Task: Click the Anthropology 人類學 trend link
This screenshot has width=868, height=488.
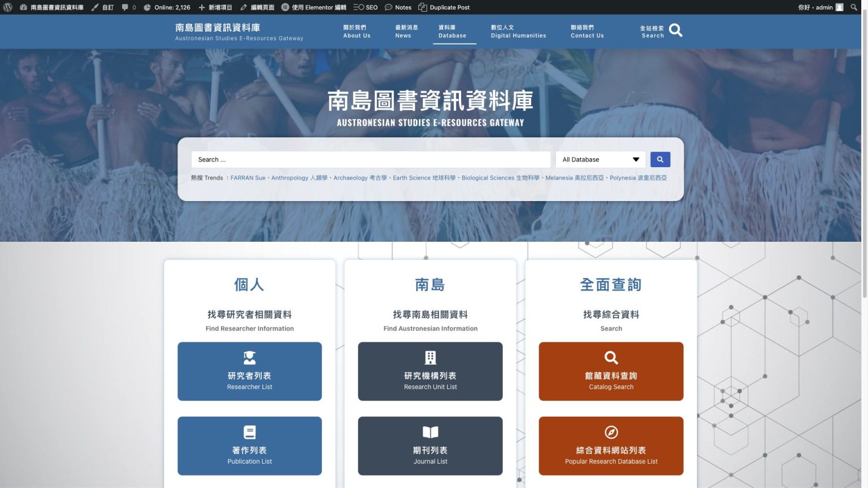Action: click(299, 178)
